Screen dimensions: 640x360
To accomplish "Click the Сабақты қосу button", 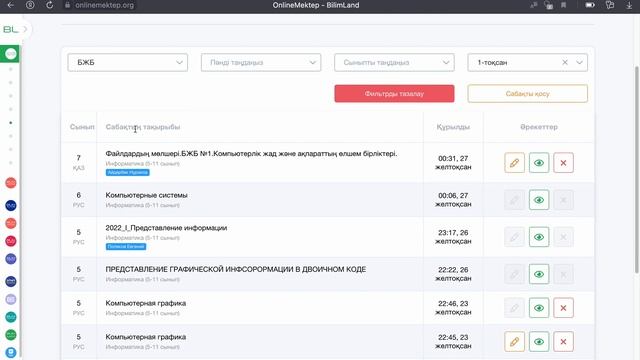I will pyautogui.click(x=527, y=93).
